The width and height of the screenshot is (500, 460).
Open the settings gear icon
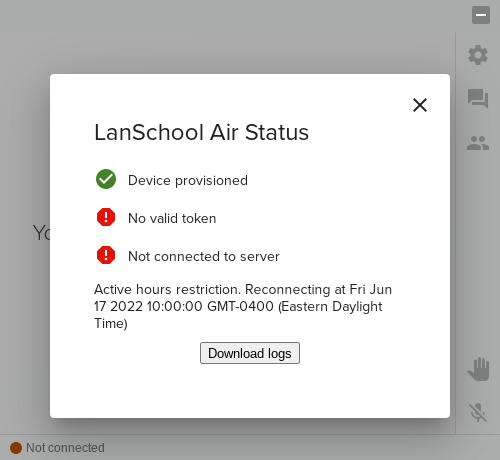pyautogui.click(x=478, y=55)
